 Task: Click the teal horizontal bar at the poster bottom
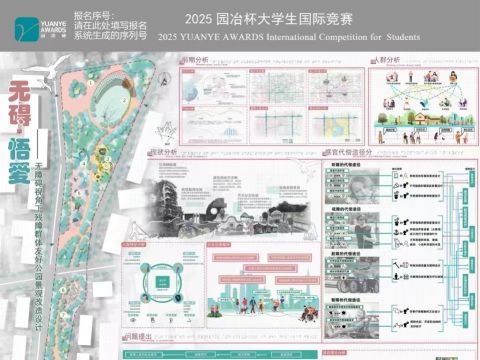coord(220,355)
